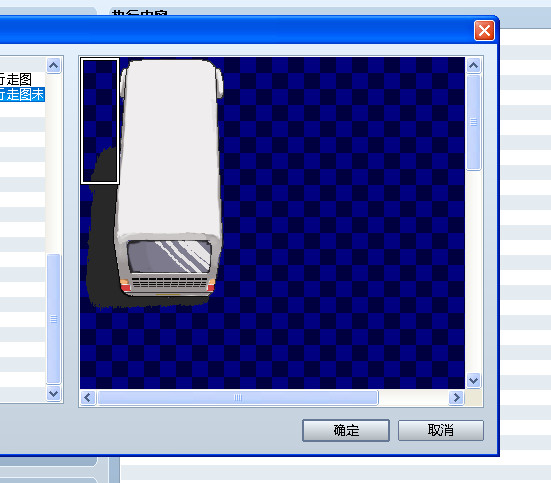Click the image preview scroll up arrow
The height and width of the screenshot is (483, 551).
[x=473, y=65]
